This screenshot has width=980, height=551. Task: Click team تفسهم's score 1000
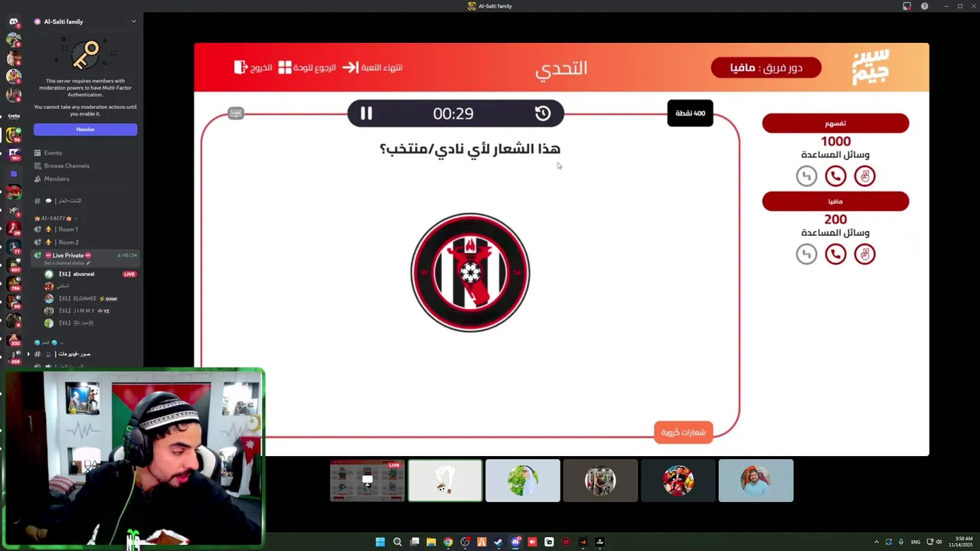pyautogui.click(x=835, y=142)
